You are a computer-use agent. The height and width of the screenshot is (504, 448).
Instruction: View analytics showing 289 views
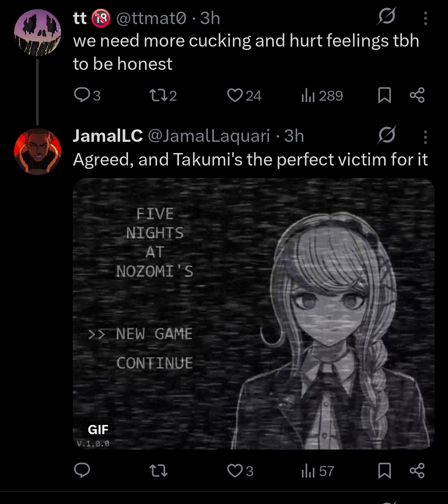tap(322, 96)
